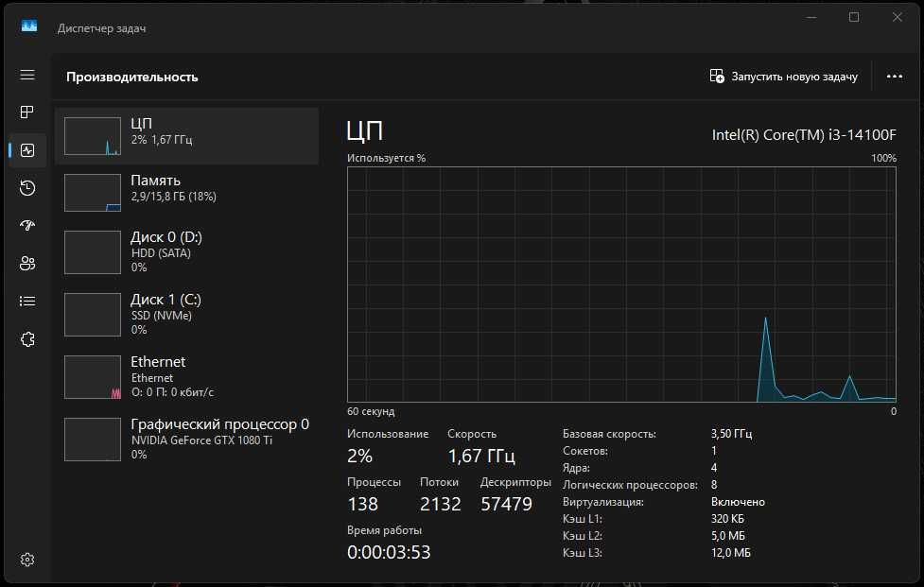
Task: Click the 60 секунд axis label
Action: point(371,411)
